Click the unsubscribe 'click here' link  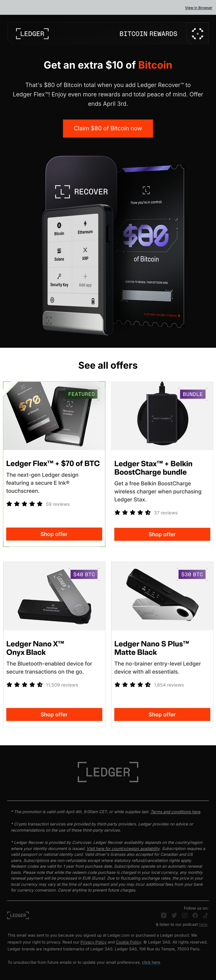pos(151,962)
